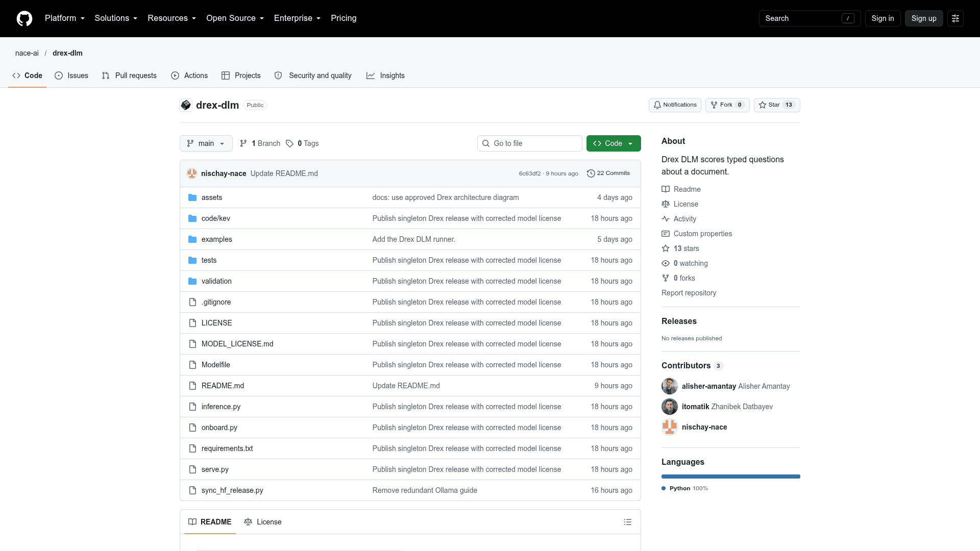Viewport: 980px width, 551px height.
Task: Open the Report repository link
Action: [689, 293]
